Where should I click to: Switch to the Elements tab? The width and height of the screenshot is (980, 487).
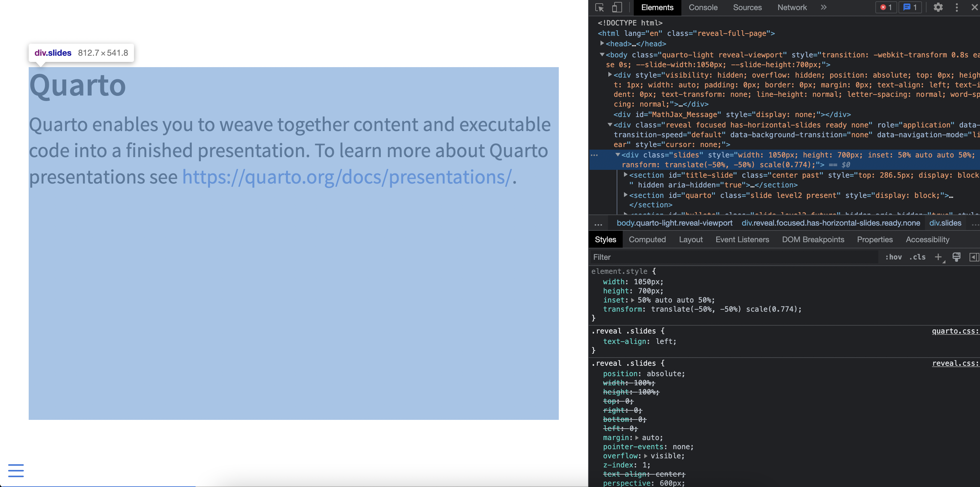(x=657, y=7)
